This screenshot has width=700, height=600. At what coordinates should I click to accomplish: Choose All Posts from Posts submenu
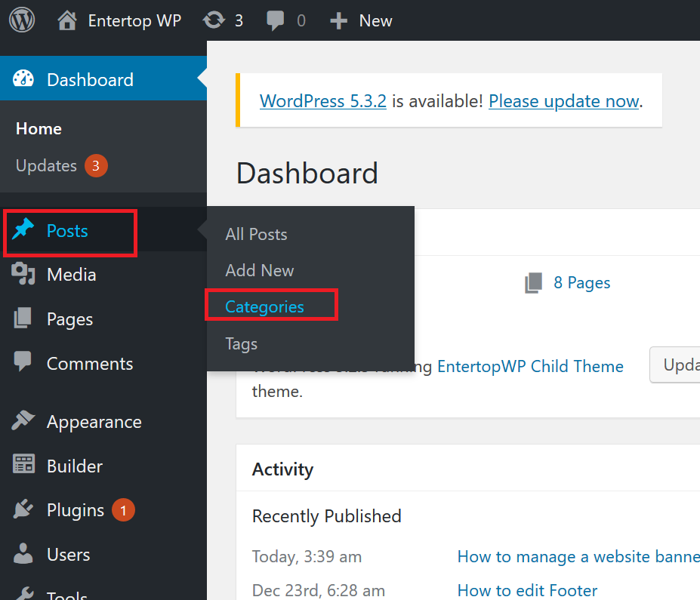[256, 234]
